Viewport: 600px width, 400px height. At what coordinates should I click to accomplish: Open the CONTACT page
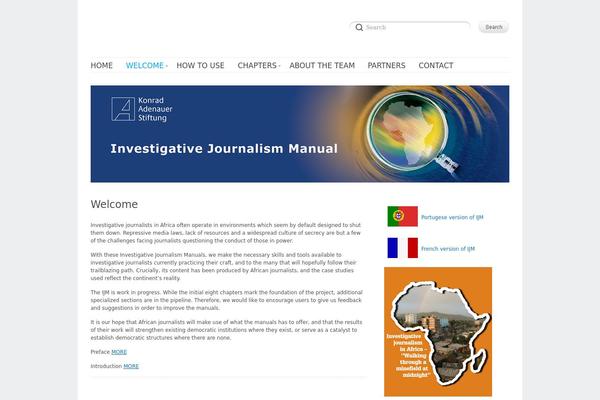pyautogui.click(x=436, y=65)
